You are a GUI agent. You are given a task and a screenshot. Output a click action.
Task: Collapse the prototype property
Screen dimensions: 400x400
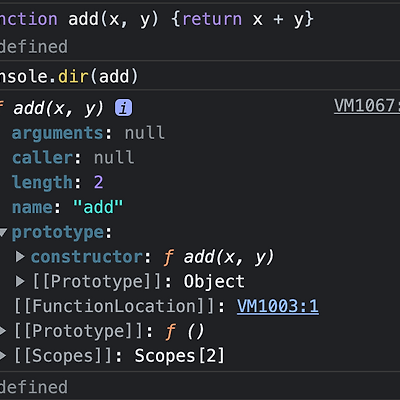(x=3, y=232)
